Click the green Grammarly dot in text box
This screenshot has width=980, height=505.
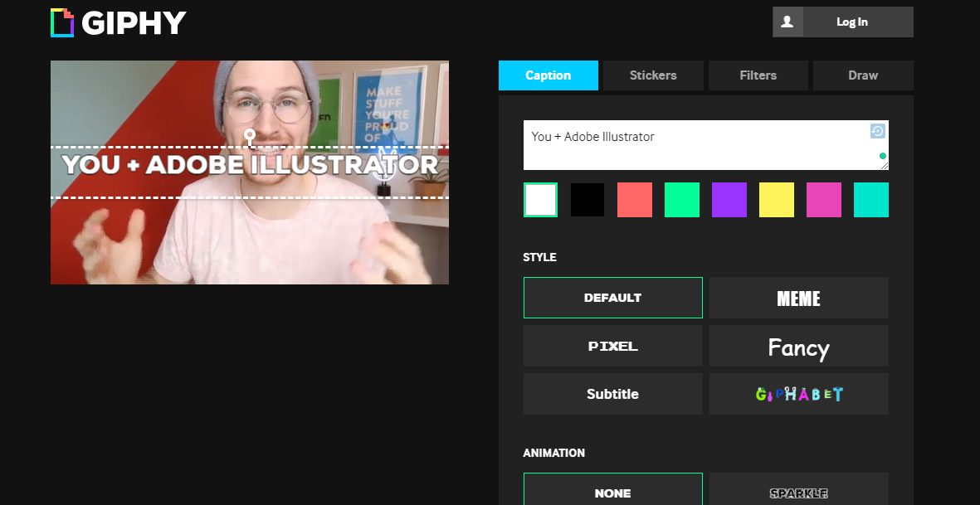pyautogui.click(x=883, y=156)
